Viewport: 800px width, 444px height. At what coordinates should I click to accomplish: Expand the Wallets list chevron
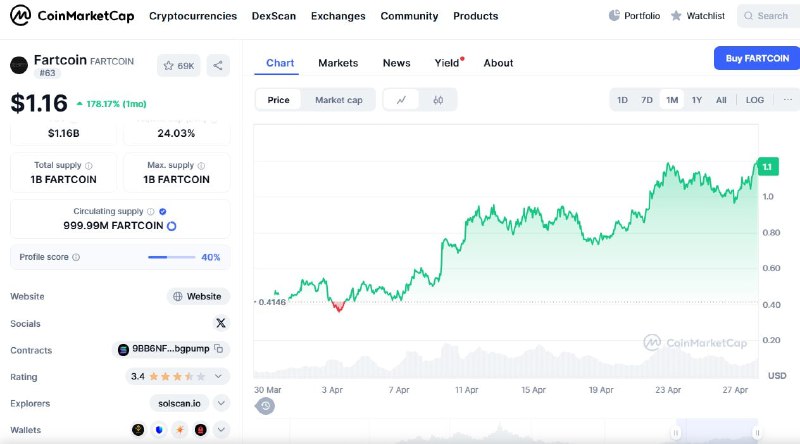point(221,430)
